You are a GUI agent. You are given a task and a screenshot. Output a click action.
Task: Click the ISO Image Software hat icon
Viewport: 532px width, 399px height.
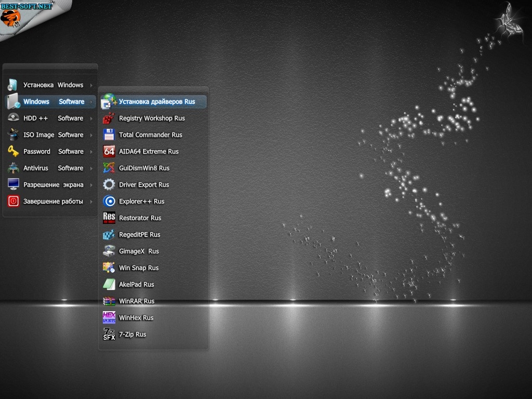13,135
